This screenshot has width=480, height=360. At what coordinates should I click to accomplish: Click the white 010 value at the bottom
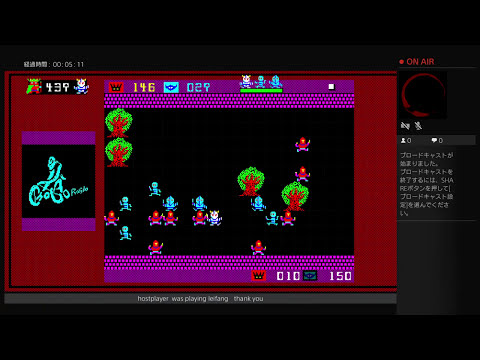click(x=288, y=276)
